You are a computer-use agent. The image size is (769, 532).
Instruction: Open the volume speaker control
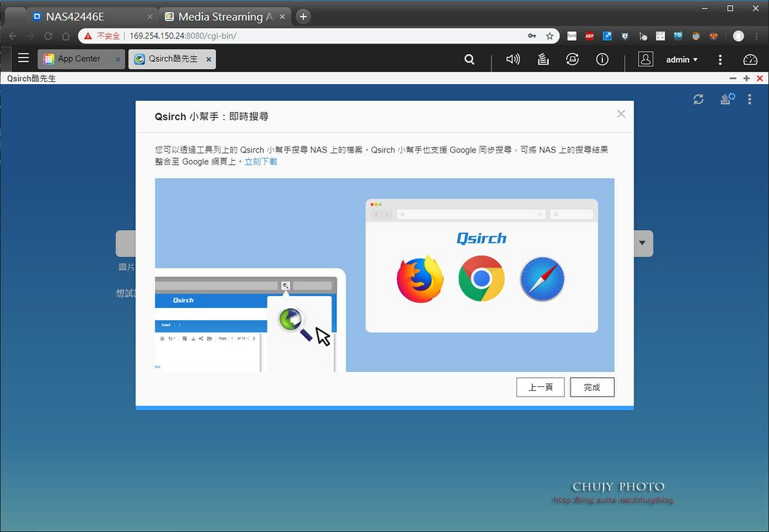coord(513,59)
